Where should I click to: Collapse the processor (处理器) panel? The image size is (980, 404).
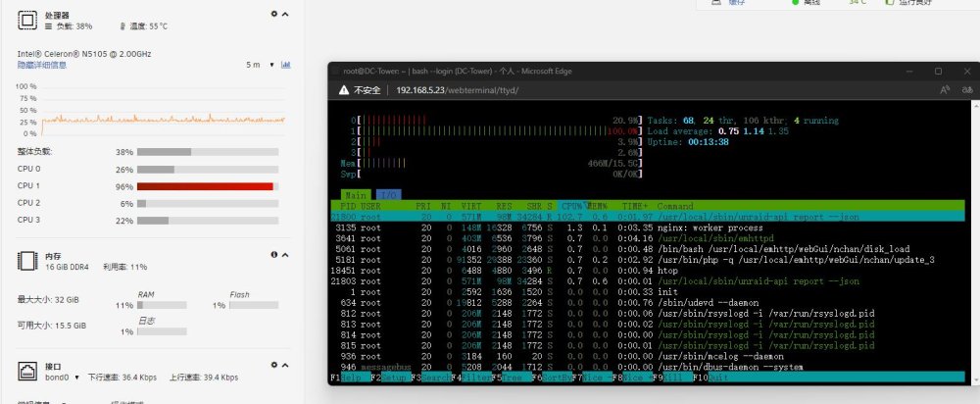[285, 14]
